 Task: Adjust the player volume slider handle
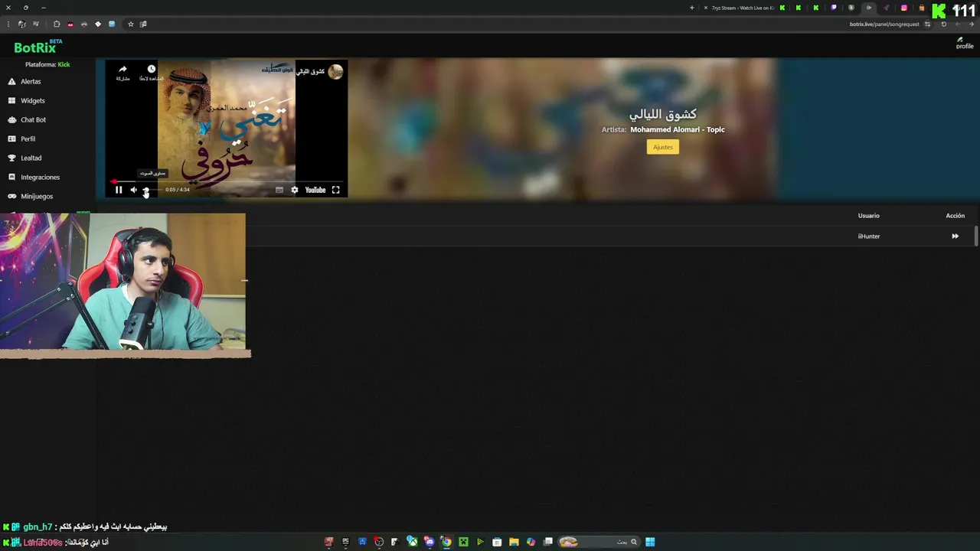coord(145,190)
